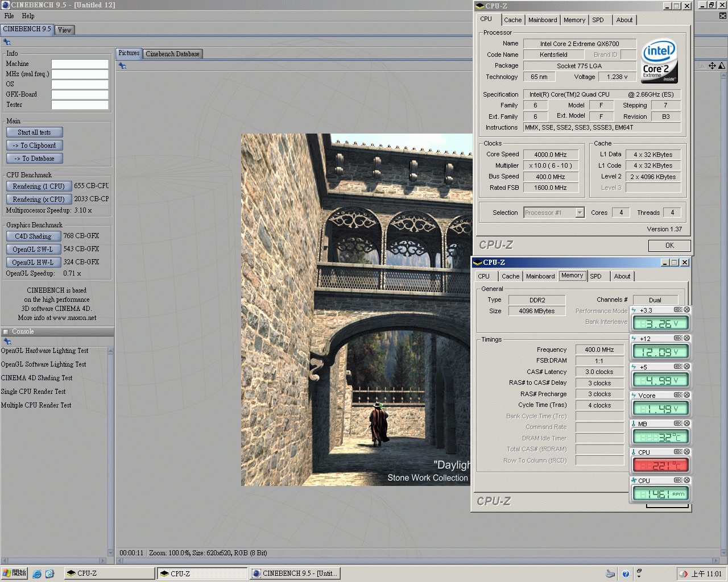Click the MHz (real freq.) input field

80,74
